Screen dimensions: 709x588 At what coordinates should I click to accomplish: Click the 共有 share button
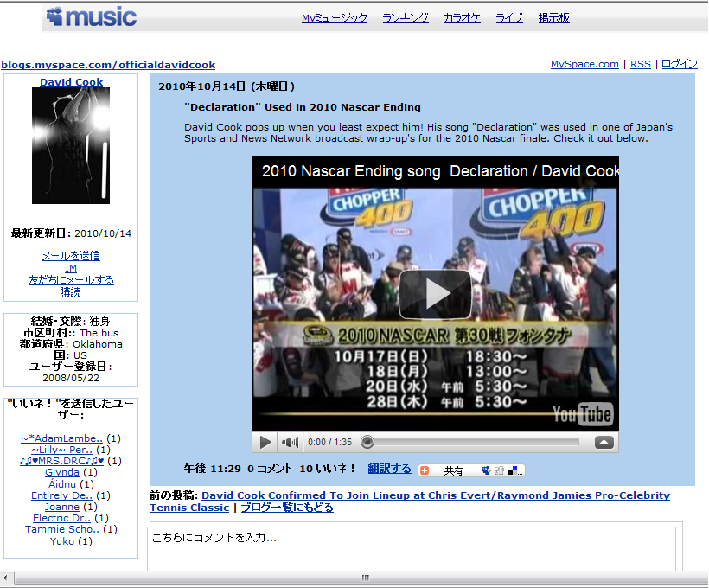pyautogui.click(x=452, y=470)
